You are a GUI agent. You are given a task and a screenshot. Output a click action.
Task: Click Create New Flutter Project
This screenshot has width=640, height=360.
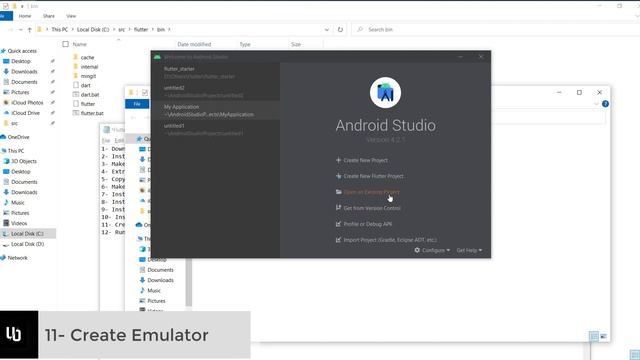coord(369,176)
